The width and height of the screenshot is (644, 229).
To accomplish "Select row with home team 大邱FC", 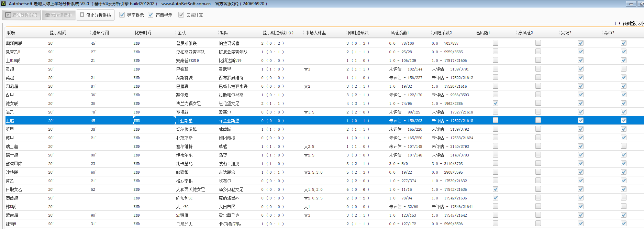I will click(182, 207).
